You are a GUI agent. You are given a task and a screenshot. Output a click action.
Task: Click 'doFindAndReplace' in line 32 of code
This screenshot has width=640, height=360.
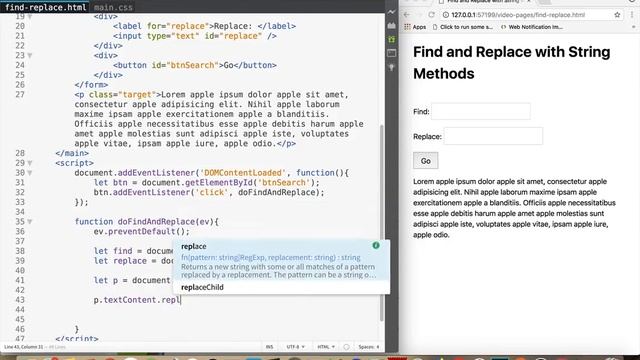(x=276, y=193)
